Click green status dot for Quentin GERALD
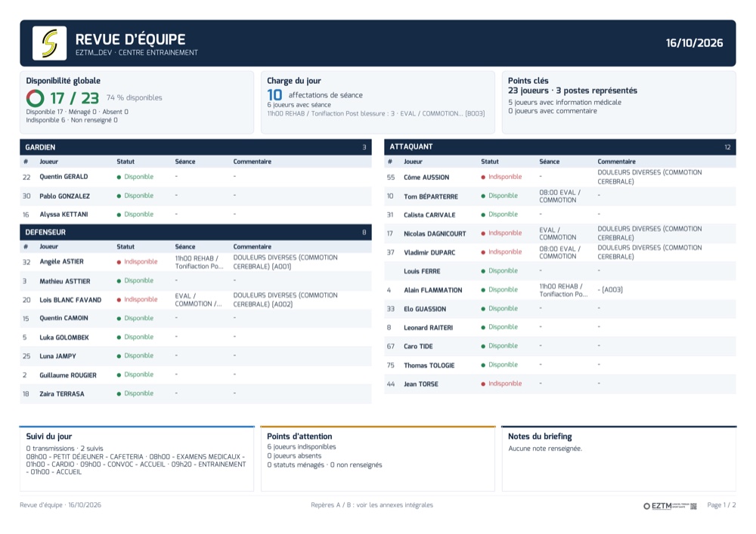The image size is (756, 534). coord(119,177)
